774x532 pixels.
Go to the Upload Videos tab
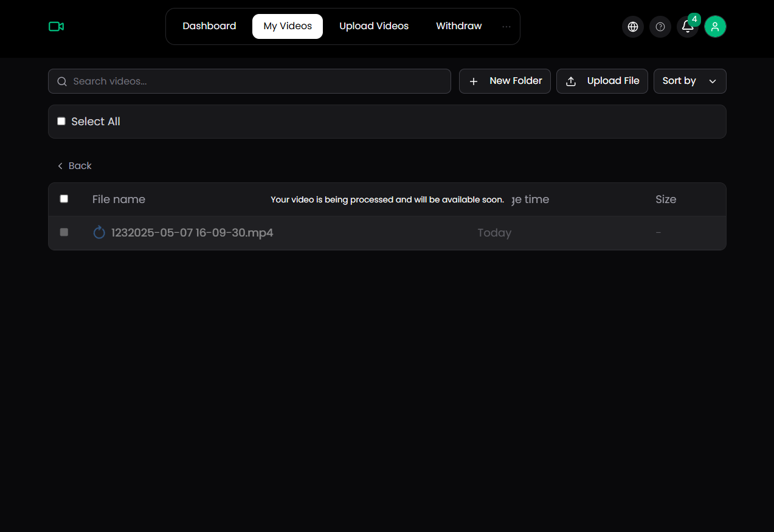point(374,26)
